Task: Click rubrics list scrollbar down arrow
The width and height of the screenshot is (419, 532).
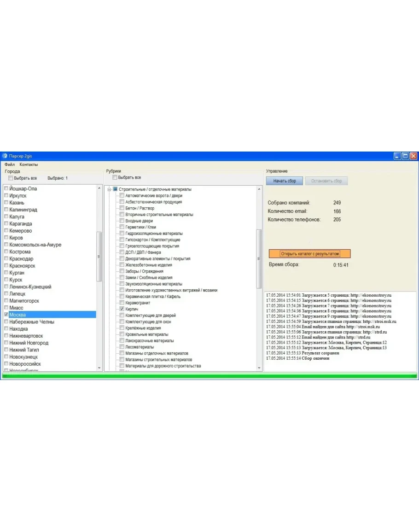Action: [259, 368]
